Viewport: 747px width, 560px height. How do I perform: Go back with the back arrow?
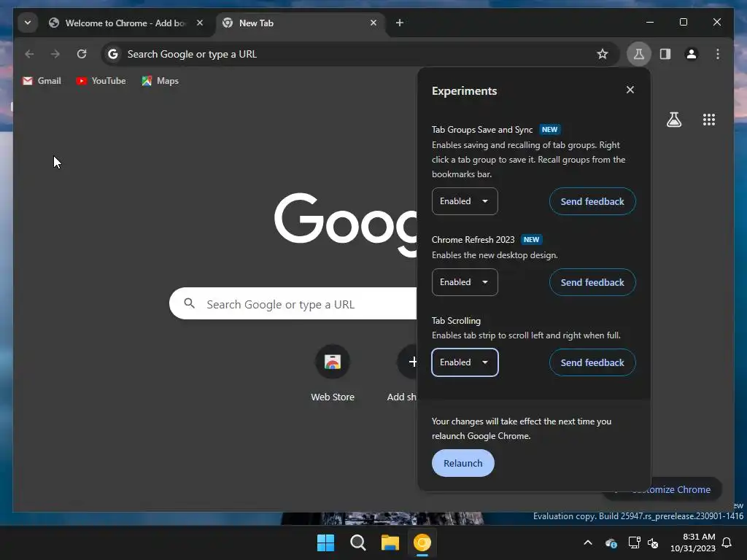(29, 54)
